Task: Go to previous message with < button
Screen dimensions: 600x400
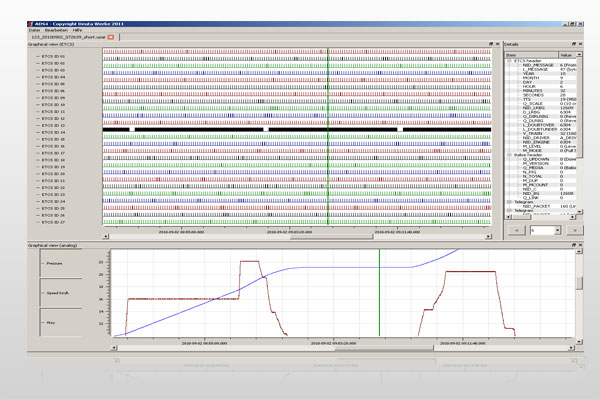Action: pyautogui.click(x=517, y=230)
